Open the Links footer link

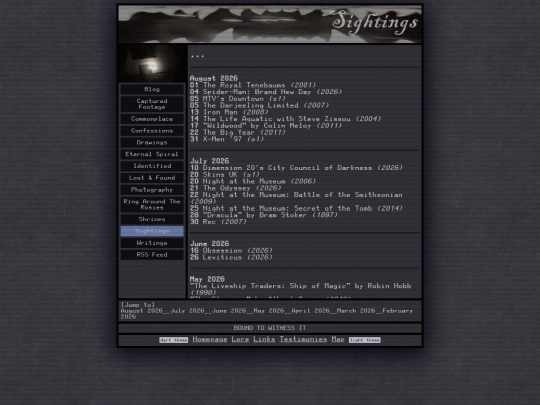264,339
